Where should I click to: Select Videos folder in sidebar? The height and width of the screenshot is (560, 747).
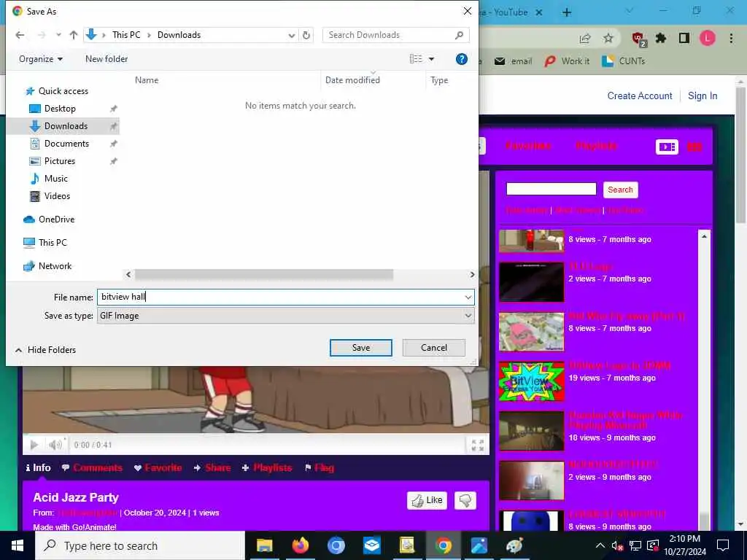[57, 196]
